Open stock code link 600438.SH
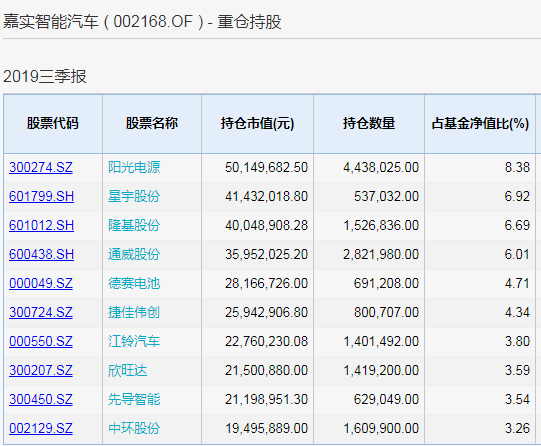Screen dimensions: 541x446 (41, 255)
